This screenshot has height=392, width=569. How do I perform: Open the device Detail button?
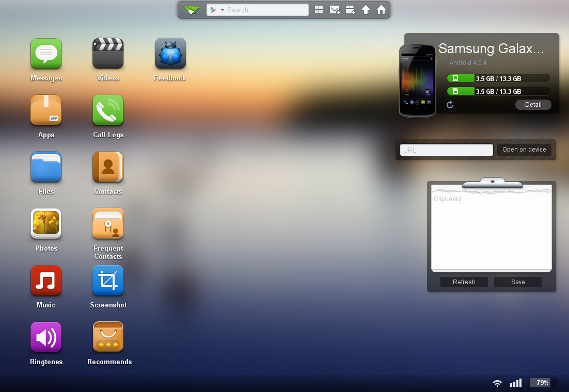pyautogui.click(x=533, y=104)
